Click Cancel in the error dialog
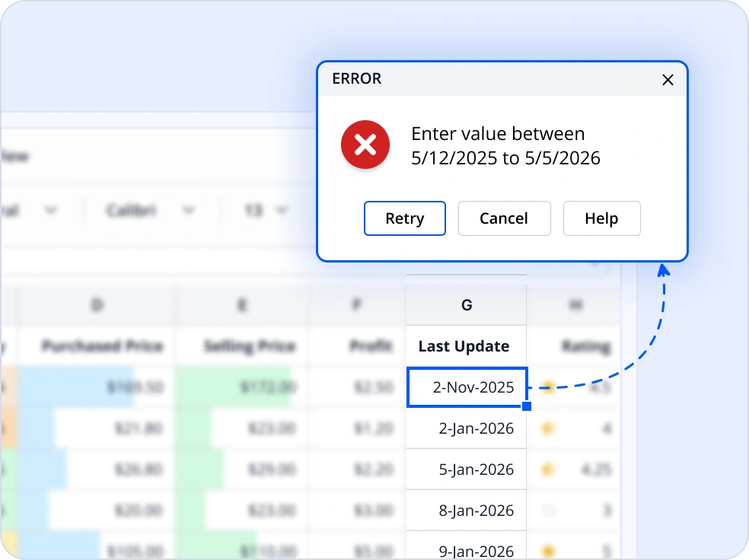The width and height of the screenshot is (749, 560). pyautogui.click(x=504, y=218)
